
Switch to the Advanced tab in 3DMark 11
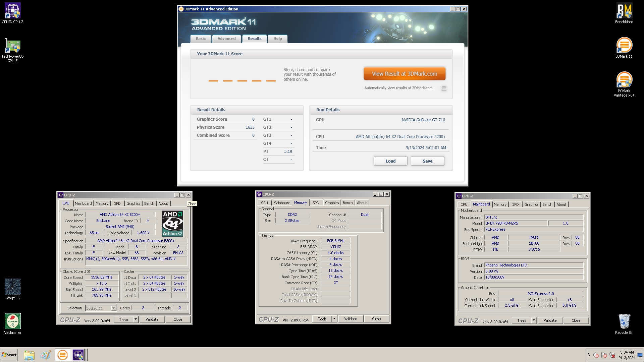coord(226,39)
